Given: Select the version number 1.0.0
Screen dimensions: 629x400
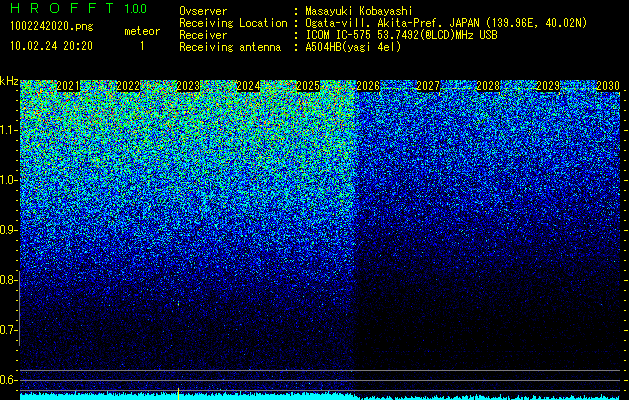Looking at the screenshot, I should point(136,9).
